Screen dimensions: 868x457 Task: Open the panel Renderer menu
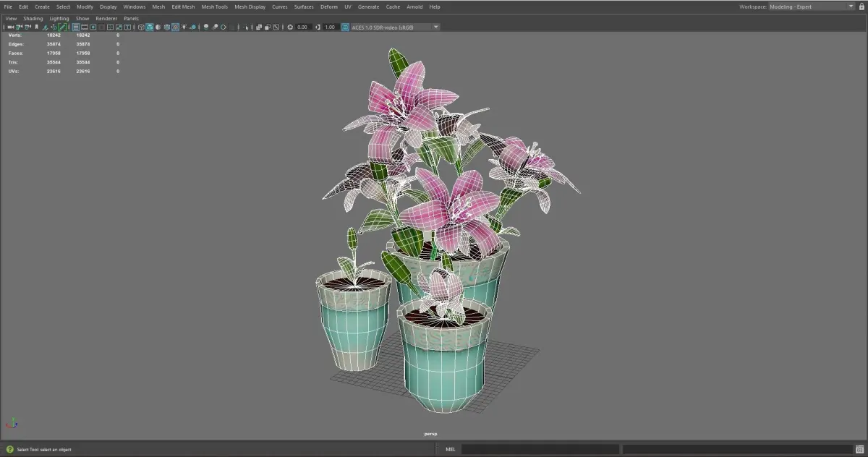[106, 18]
